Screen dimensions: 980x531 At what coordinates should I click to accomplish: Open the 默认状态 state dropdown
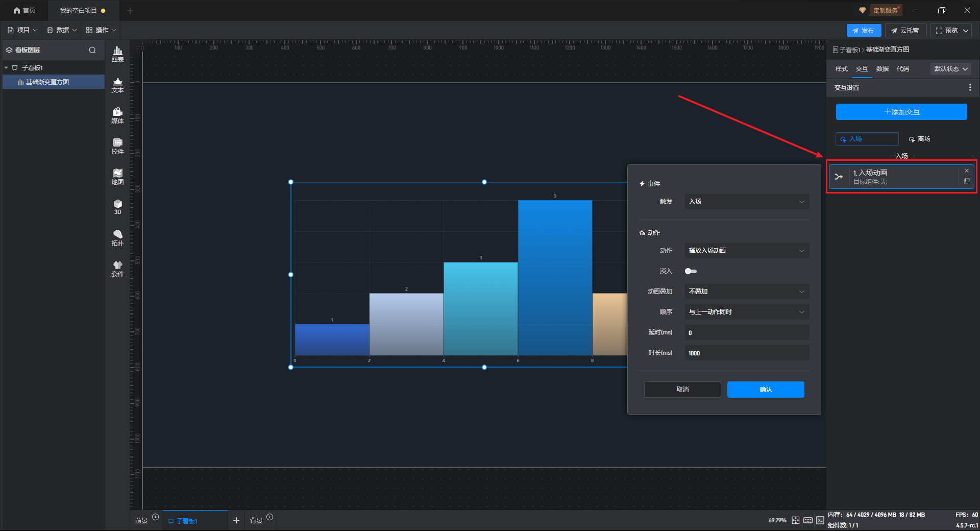point(950,69)
